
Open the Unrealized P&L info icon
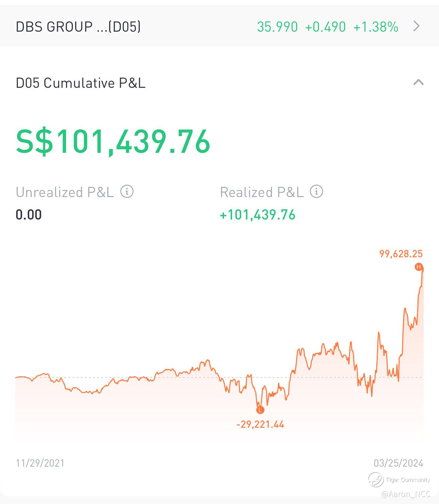coord(127,192)
